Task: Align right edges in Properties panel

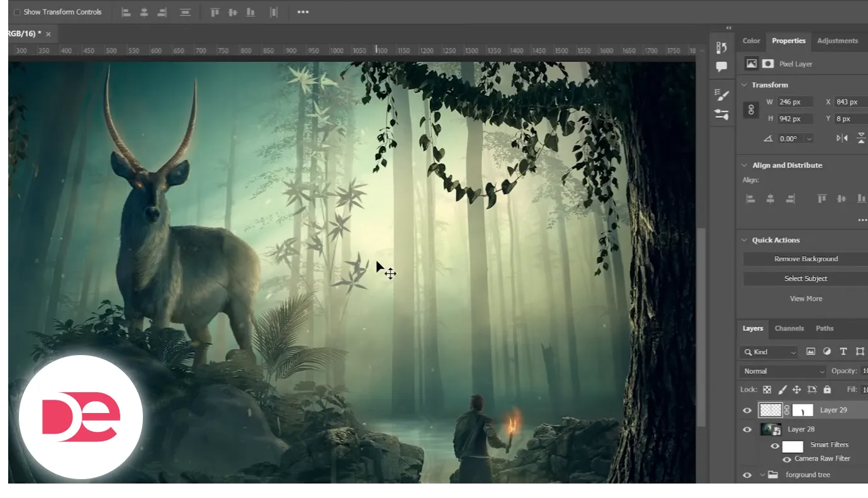Action: click(790, 199)
